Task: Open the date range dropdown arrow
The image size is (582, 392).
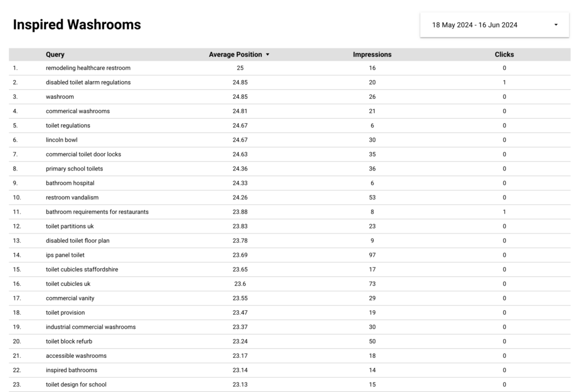Action: [x=556, y=25]
